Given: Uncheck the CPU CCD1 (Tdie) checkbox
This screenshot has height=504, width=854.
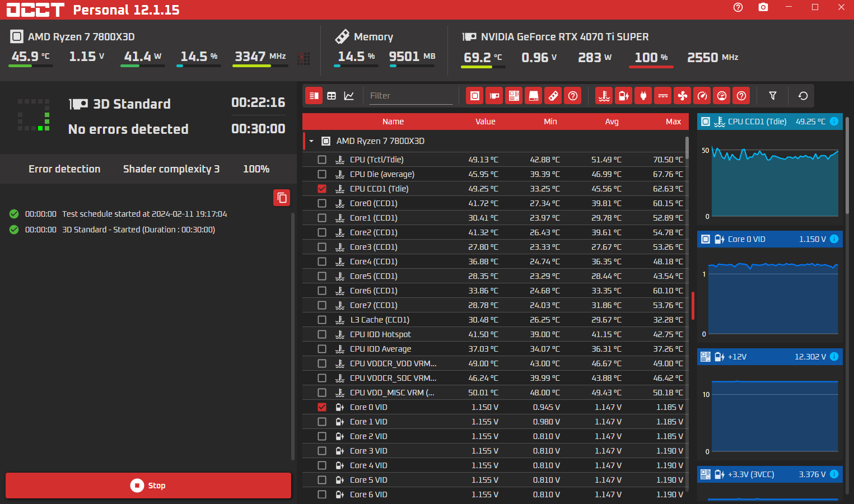Looking at the screenshot, I should point(322,189).
